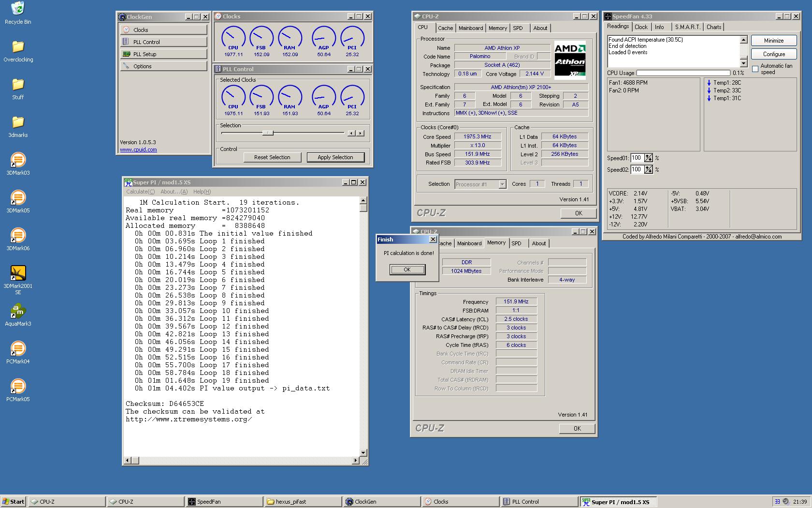Open the Start menu
812x508 pixels.
coord(14,502)
